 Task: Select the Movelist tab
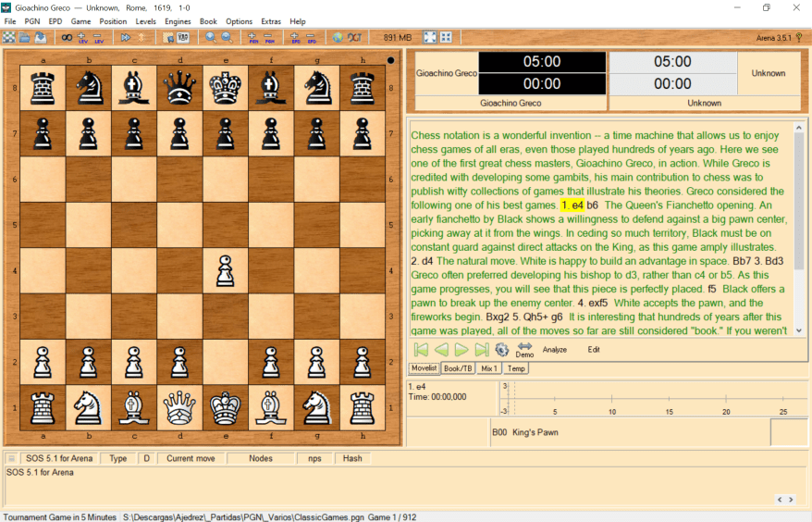[424, 368]
